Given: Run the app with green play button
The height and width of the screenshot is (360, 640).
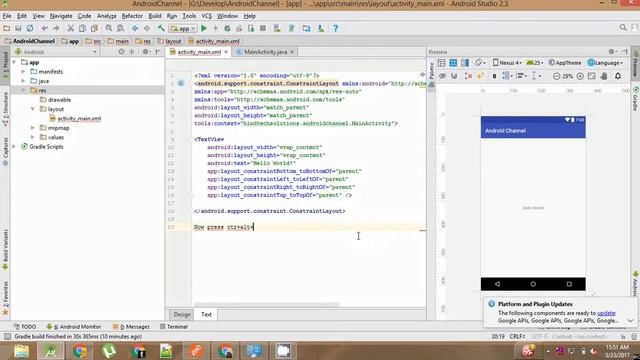Looking at the screenshot, I should coord(204,29).
